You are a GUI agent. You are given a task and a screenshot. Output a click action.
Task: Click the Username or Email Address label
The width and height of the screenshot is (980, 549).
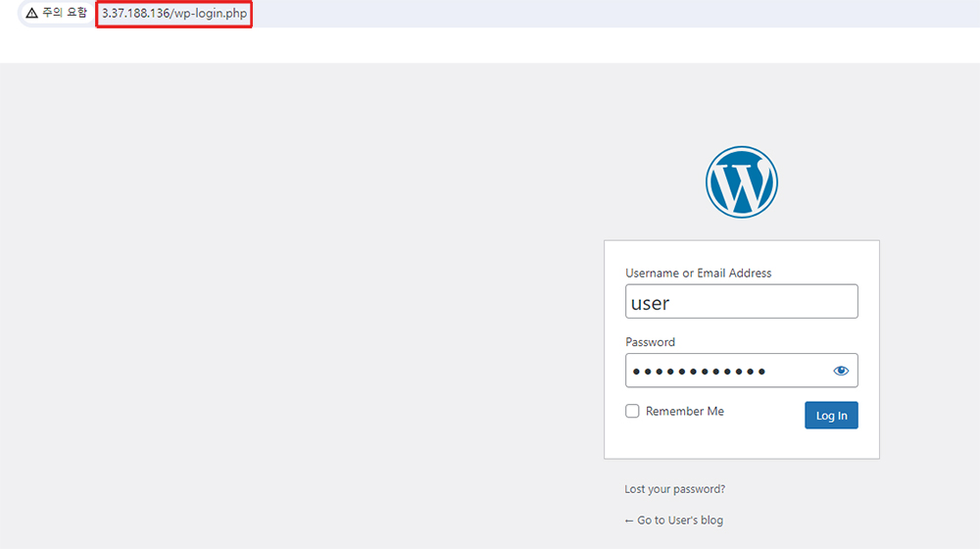[698, 274]
